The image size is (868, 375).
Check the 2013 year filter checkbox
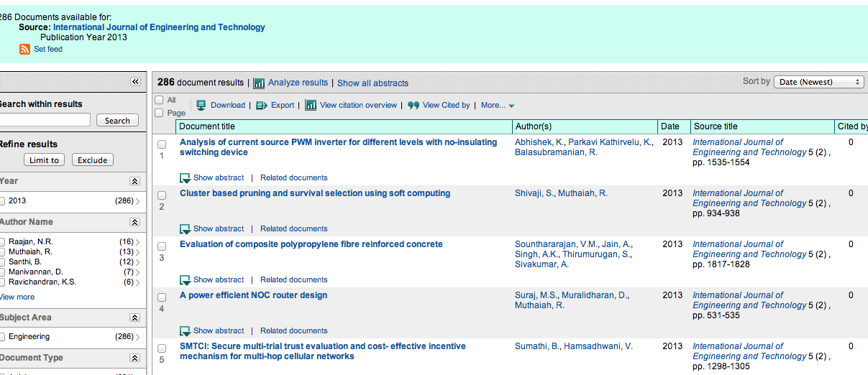click(2, 201)
